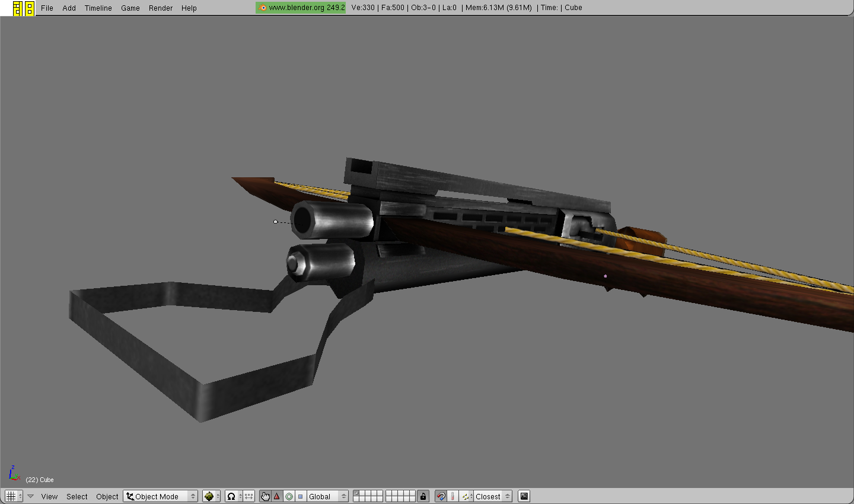The height and width of the screenshot is (504, 854).
Task: Toggle the snap magnet button
Action: coord(441,496)
